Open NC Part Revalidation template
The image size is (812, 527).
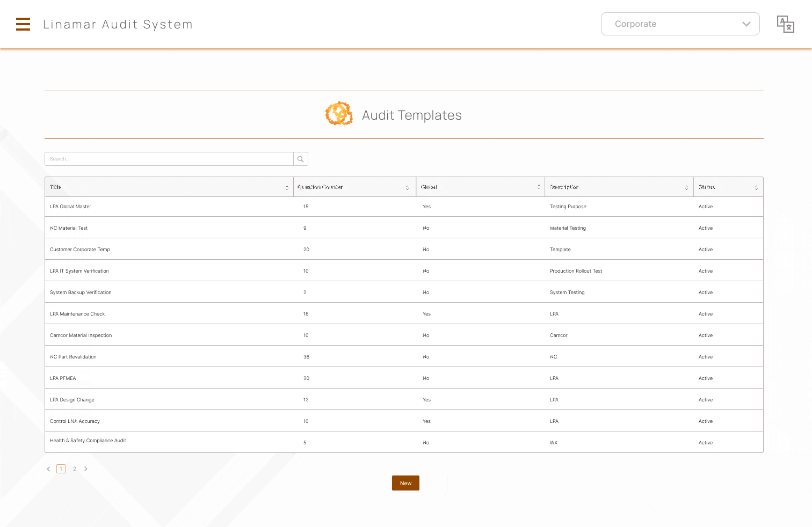click(73, 357)
